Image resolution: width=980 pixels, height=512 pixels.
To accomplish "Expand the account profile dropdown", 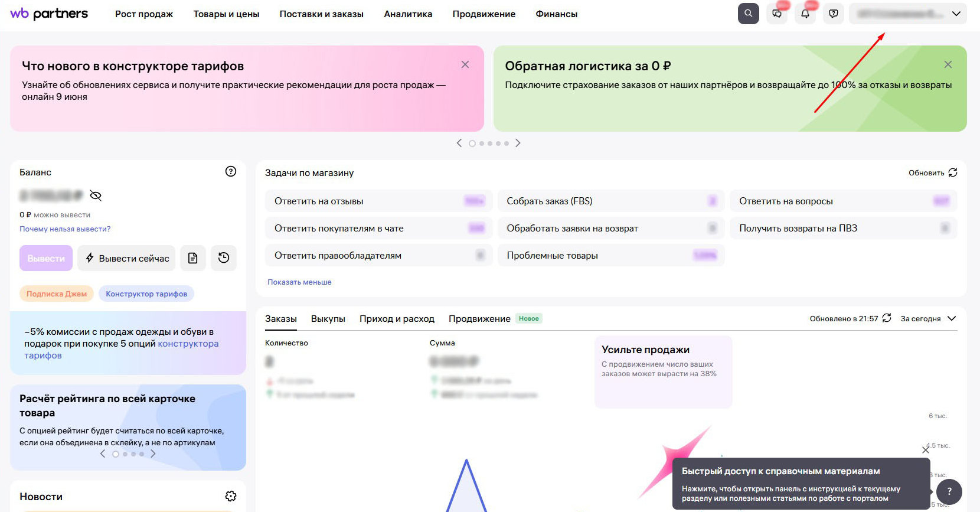I will (908, 14).
